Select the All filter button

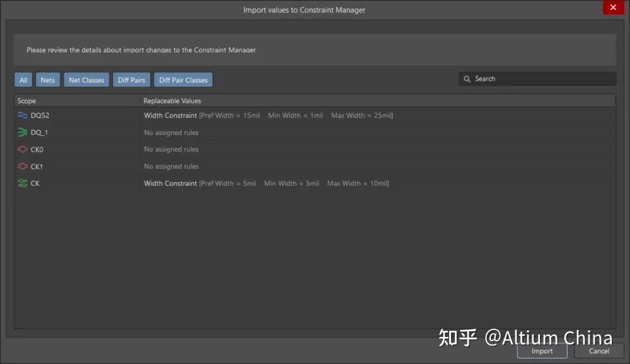click(x=23, y=79)
